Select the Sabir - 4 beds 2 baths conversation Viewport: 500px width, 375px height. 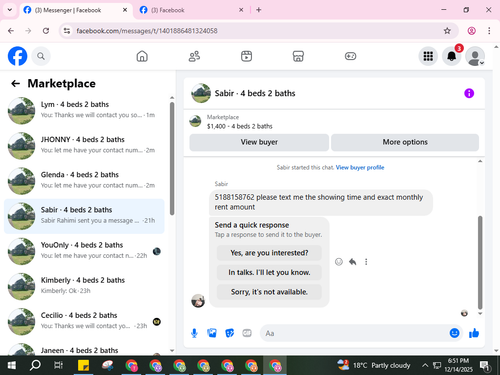pos(84,216)
